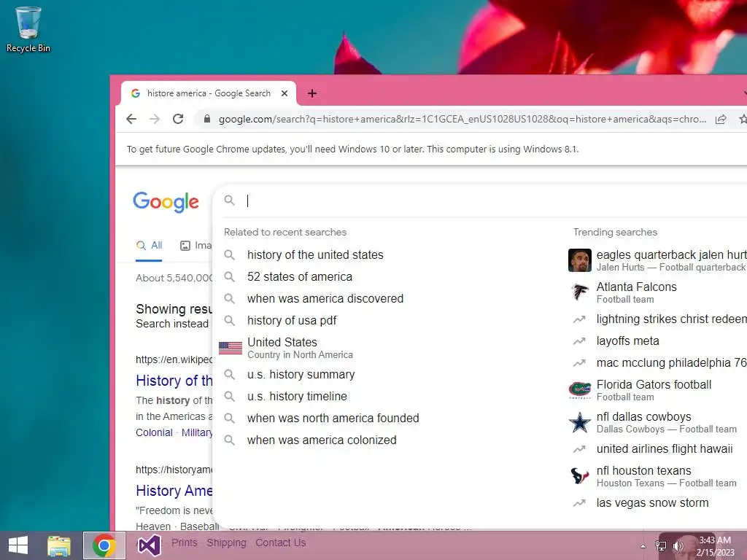The image size is (747, 560).
Task: Select trending nfl dallas cowboys
Action: tap(666, 422)
